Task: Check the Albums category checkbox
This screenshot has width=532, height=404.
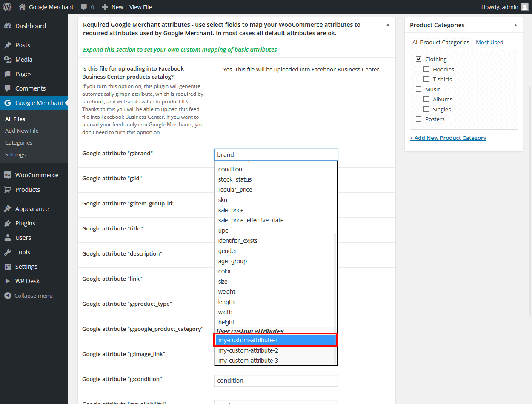Action: point(426,99)
